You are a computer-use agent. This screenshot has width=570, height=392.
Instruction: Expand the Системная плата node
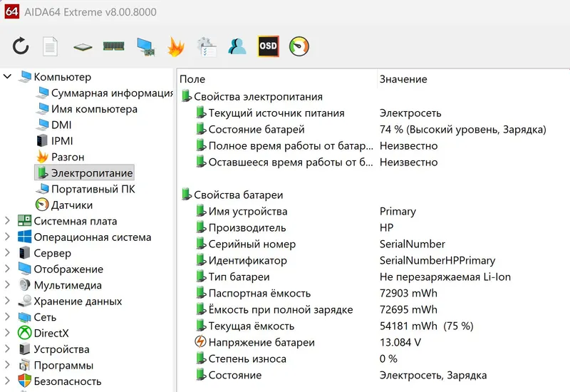[7, 221]
